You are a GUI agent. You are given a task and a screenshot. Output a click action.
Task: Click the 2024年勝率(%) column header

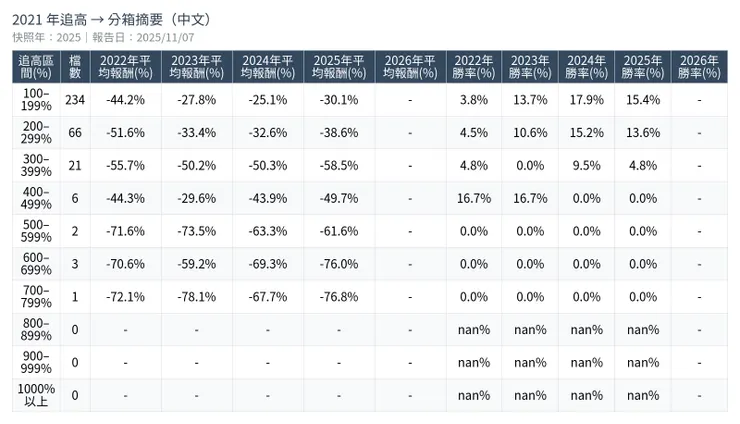586,67
